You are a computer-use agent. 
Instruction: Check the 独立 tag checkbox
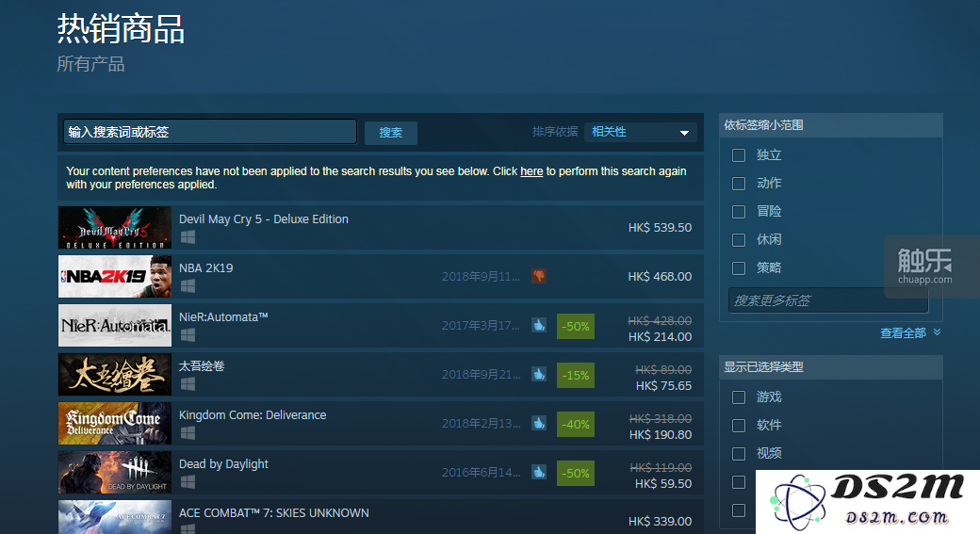(739, 154)
